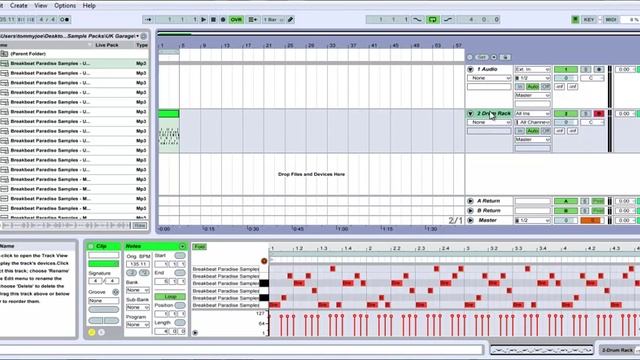Image resolution: width=640 pixels, height=360 pixels.
Task: Open the Clip color green swatch
Action: pos(104,264)
